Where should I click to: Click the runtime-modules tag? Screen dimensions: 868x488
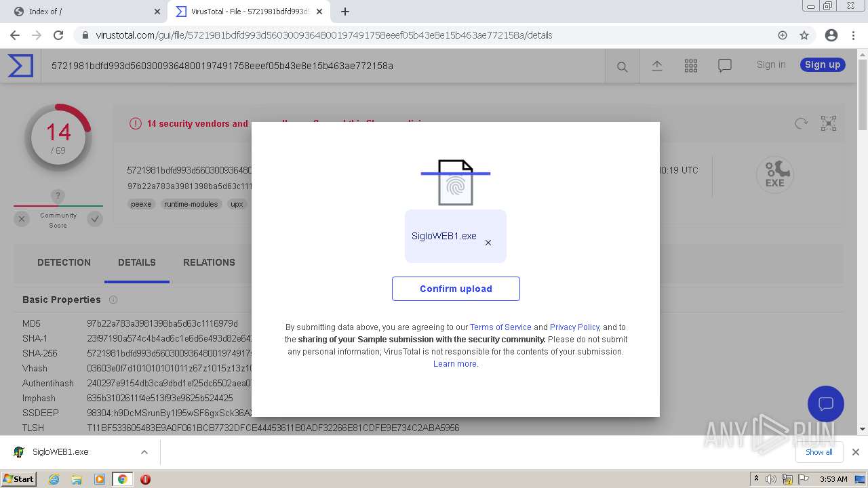[191, 204]
